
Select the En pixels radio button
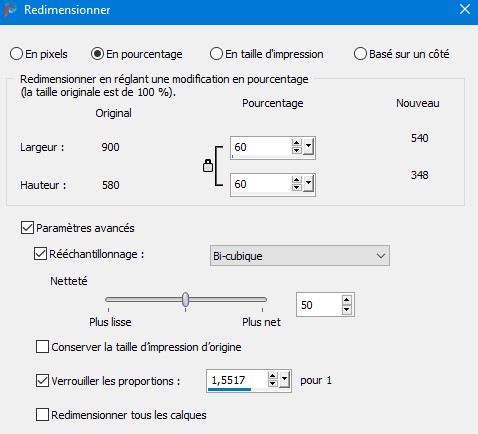click(x=16, y=54)
